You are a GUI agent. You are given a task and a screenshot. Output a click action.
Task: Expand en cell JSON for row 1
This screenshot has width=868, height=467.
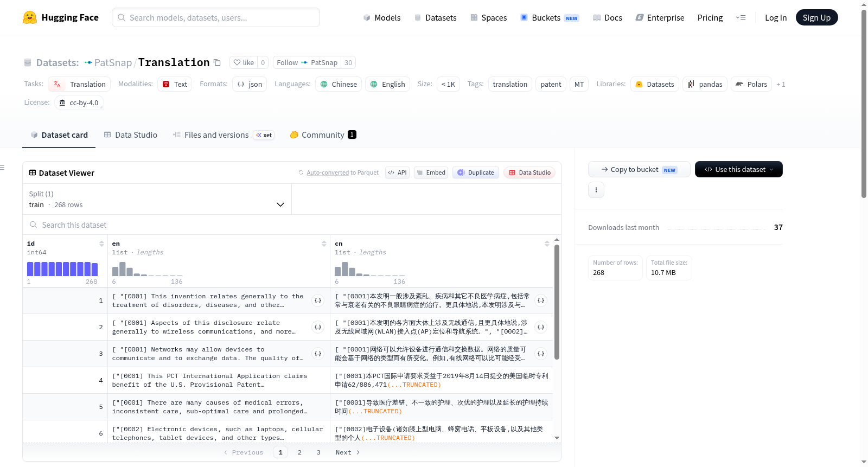coord(318,300)
